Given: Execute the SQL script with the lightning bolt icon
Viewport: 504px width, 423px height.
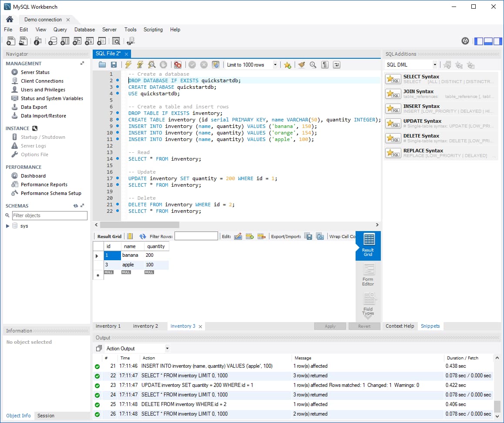Looking at the screenshot, I should tap(129, 64).
